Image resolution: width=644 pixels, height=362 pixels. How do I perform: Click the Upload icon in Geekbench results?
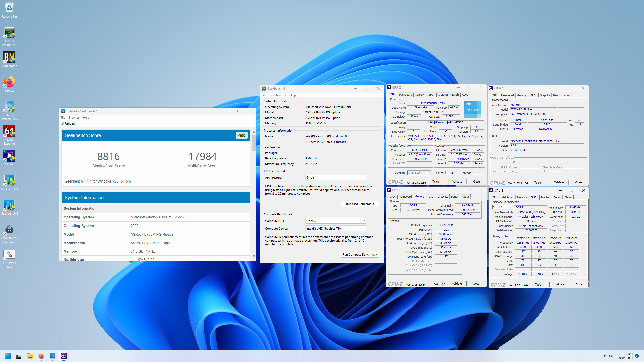pos(62,124)
